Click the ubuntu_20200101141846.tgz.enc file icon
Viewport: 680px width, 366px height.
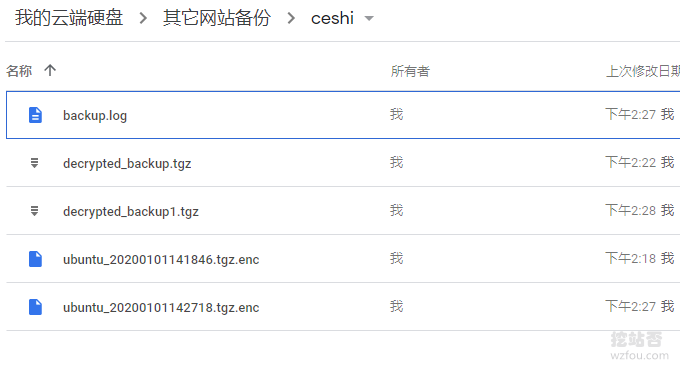[x=35, y=259]
